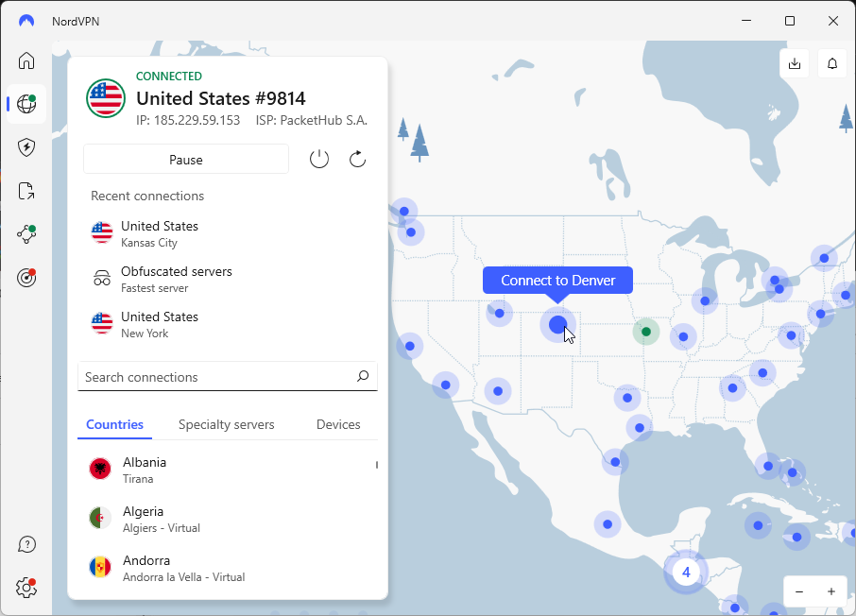Switch to the Specialty servers tab

pos(227,424)
